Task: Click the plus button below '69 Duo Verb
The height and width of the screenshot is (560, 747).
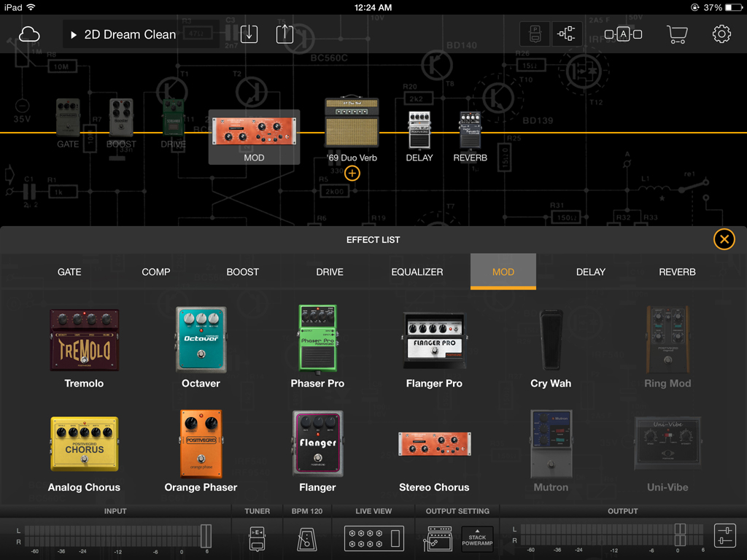Action: (352, 174)
